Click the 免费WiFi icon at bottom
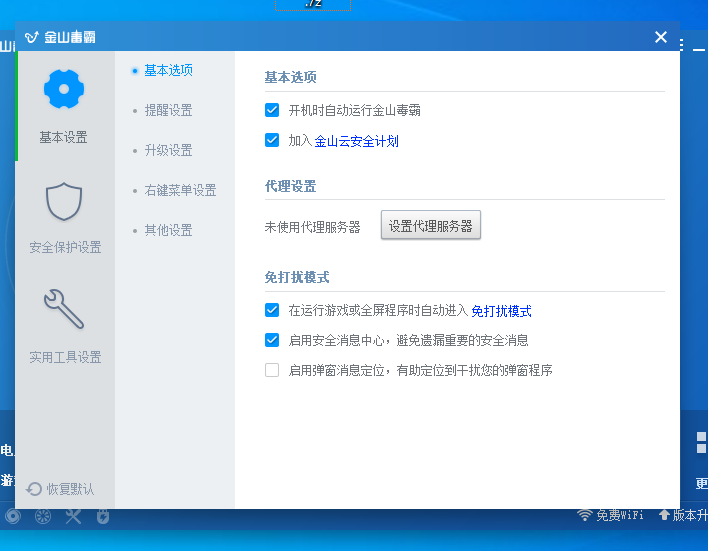 click(585, 515)
